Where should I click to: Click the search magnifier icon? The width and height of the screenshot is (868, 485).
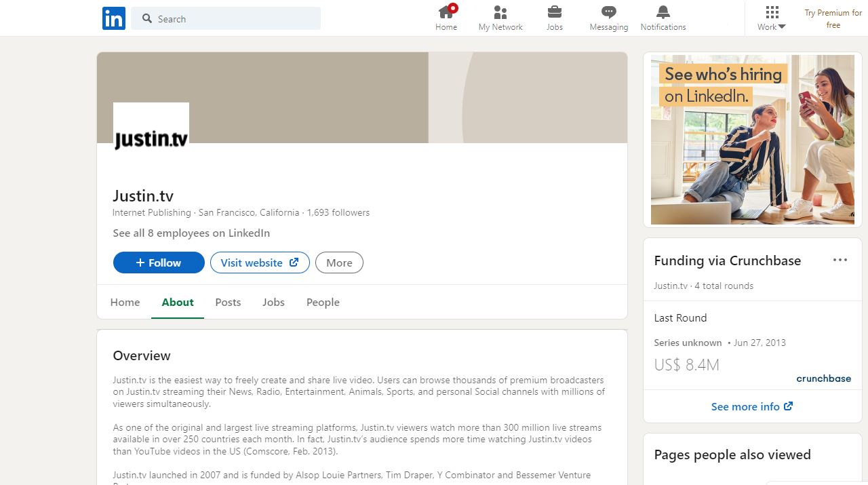coord(147,19)
